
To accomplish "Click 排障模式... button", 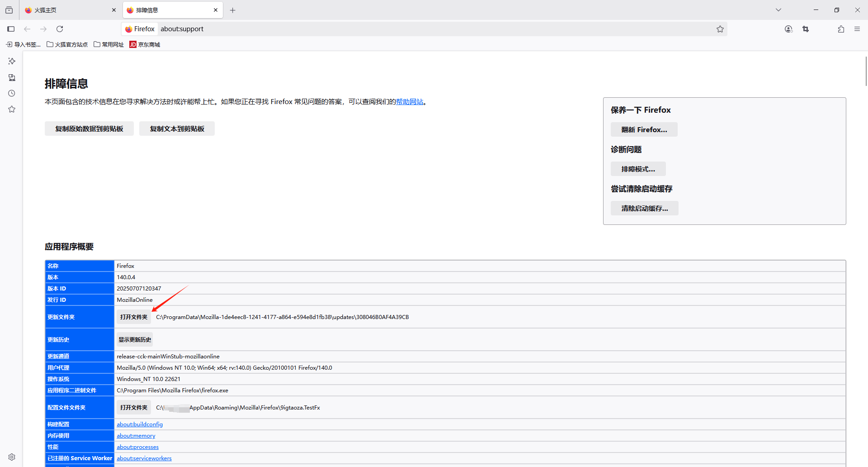I will pos(638,169).
